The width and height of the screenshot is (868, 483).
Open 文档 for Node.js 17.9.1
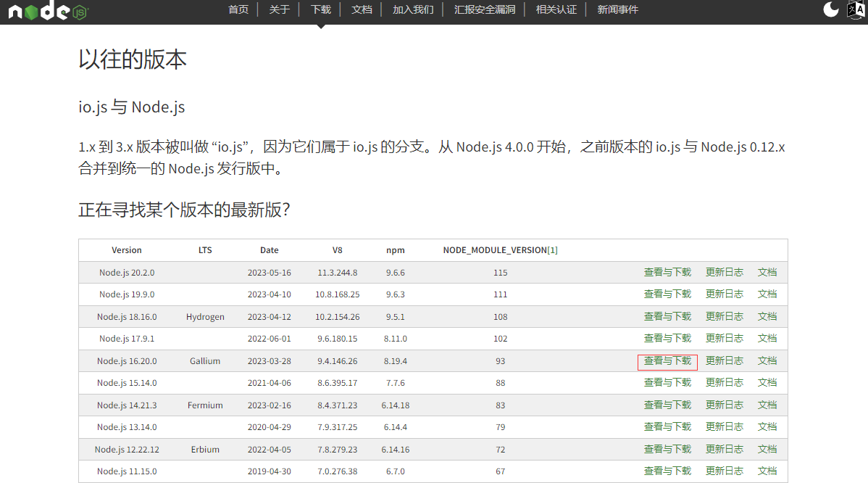click(x=767, y=339)
